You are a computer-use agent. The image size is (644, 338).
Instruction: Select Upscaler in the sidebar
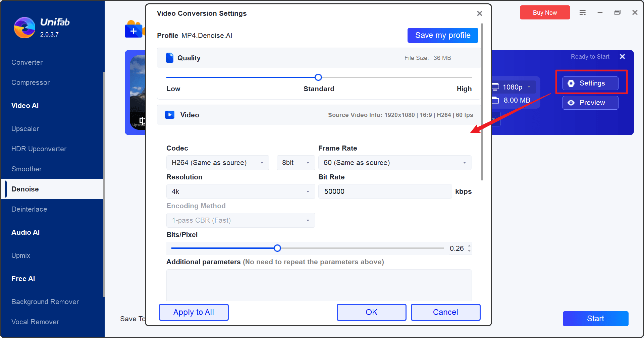(25, 129)
